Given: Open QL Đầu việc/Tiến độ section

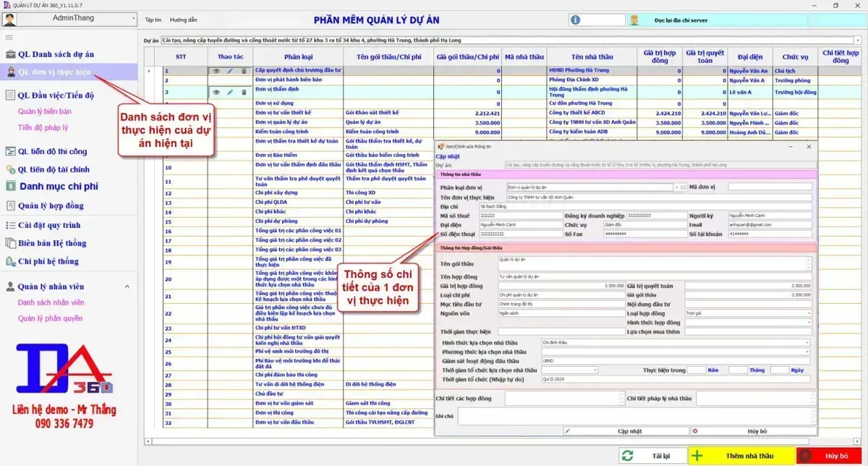Looking at the screenshot, I should pyautogui.click(x=56, y=96).
